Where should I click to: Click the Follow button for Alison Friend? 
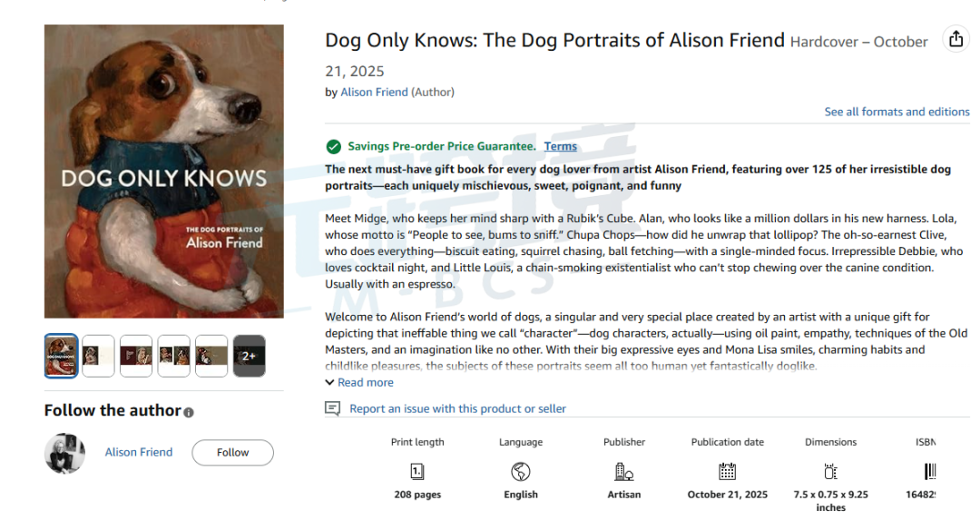click(232, 453)
